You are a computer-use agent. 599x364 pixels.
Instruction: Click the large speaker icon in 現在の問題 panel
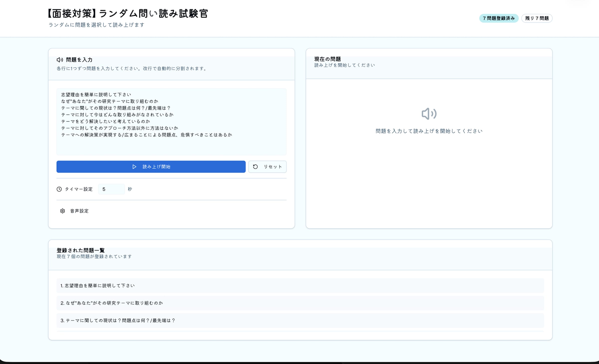(429, 114)
